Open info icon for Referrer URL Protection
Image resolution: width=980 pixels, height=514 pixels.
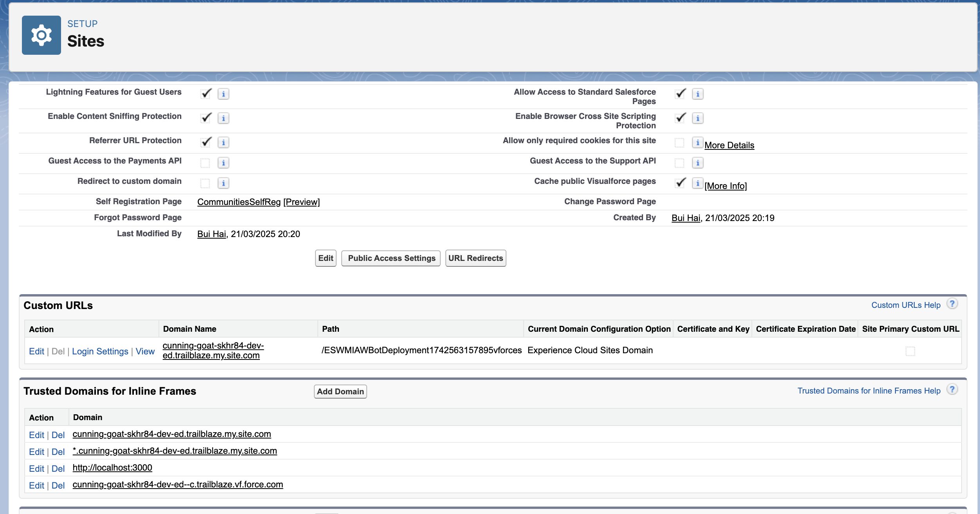click(223, 142)
